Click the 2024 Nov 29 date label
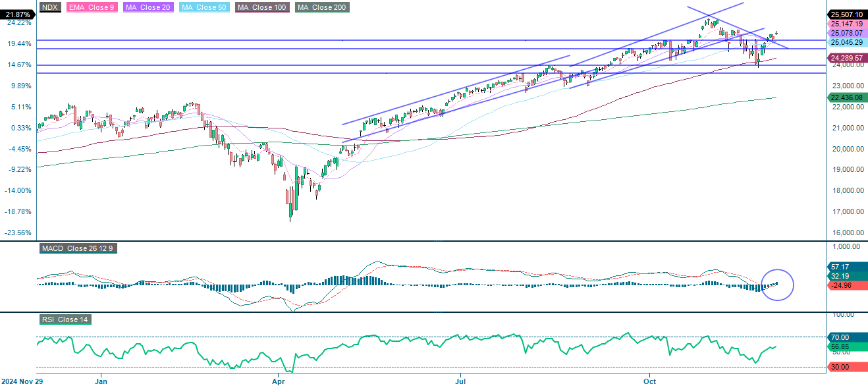868x386 pixels. pyautogui.click(x=21, y=381)
